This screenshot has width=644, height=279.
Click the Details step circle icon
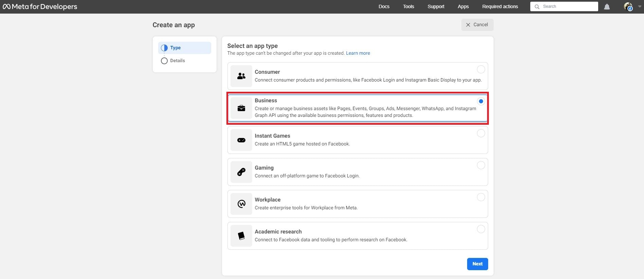pyautogui.click(x=164, y=61)
